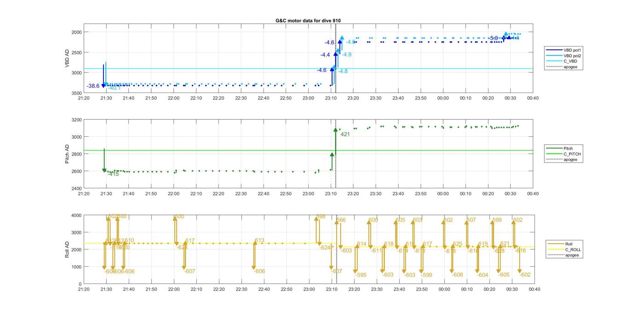Click the "-40.1" VBD data label
The image size is (644, 319).
(115, 88)
